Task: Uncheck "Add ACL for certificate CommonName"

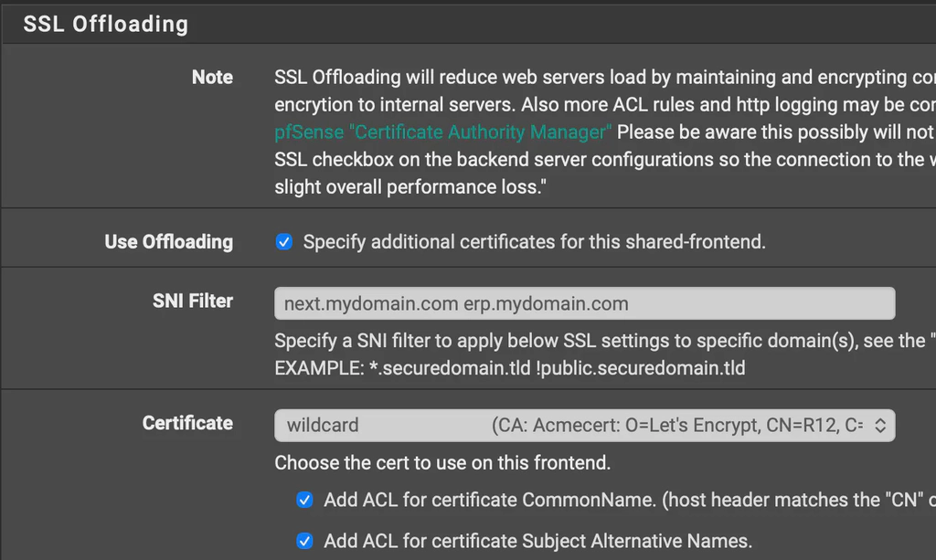Action: point(304,500)
